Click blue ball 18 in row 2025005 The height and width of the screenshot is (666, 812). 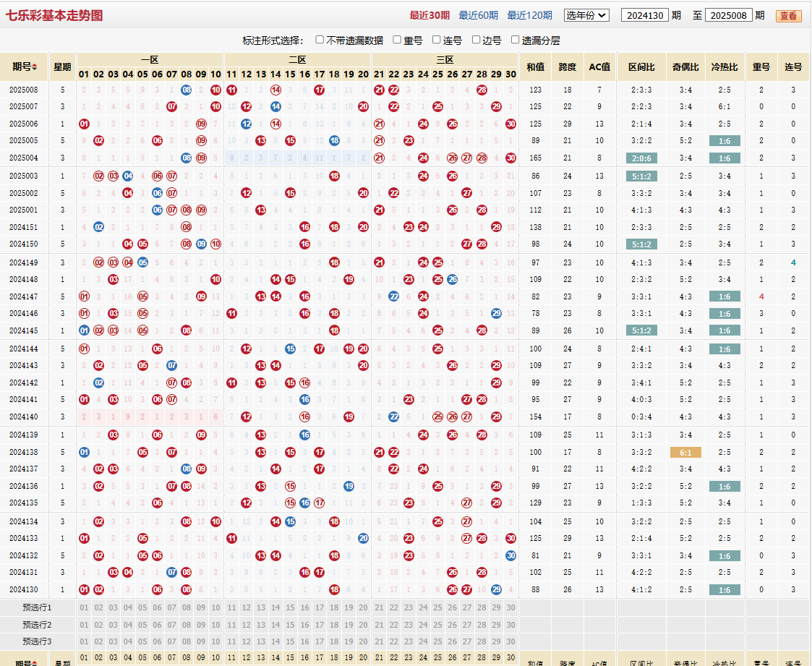335,140
